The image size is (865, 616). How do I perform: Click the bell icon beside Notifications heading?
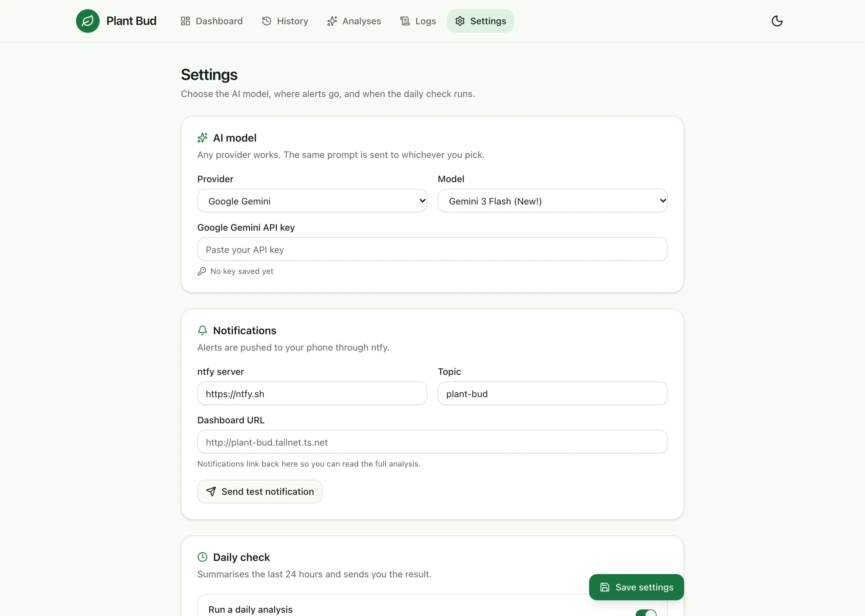pyautogui.click(x=202, y=330)
